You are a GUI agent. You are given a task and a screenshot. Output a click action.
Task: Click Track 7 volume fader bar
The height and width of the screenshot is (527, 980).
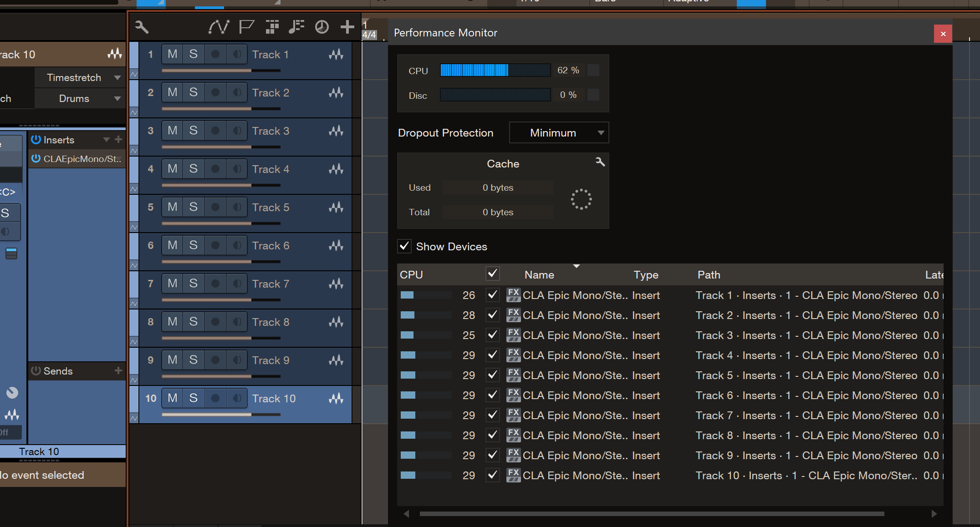click(x=221, y=300)
